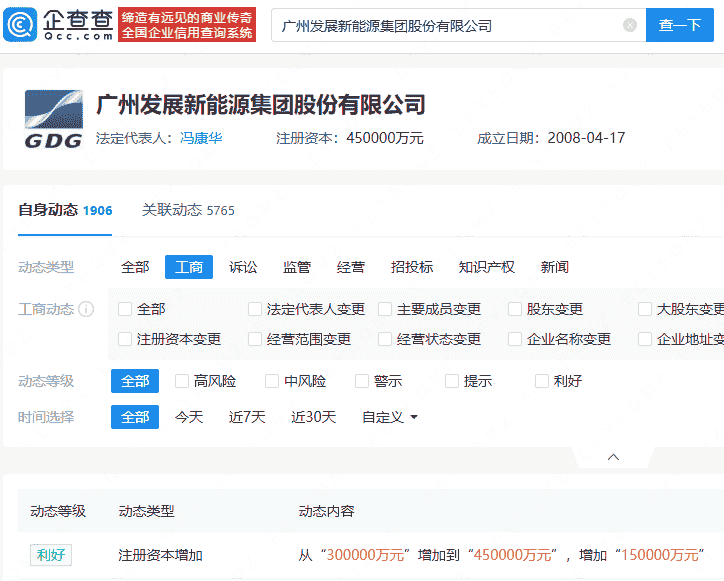Select the 知识产权 dynamic type
This screenshot has width=724, height=581.
tap(486, 267)
